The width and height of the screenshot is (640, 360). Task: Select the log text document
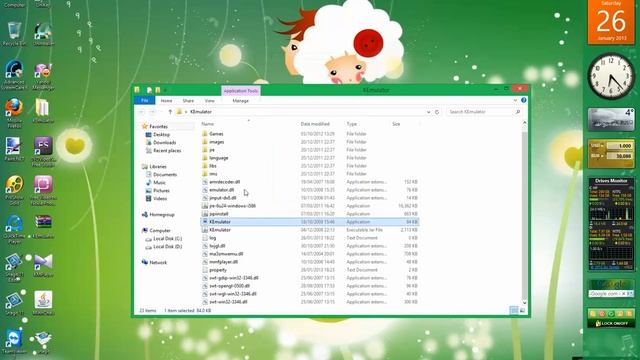click(x=309, y=238)
